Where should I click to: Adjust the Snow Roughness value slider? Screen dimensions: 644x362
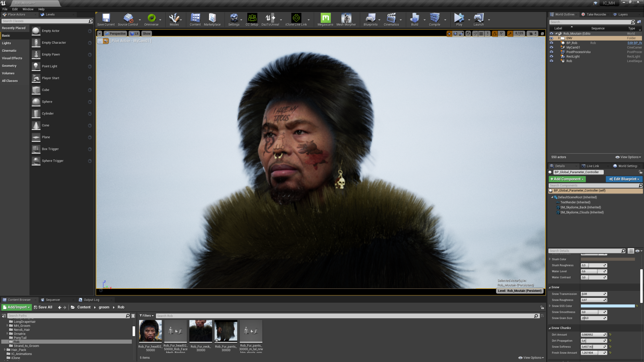(594, 300)
